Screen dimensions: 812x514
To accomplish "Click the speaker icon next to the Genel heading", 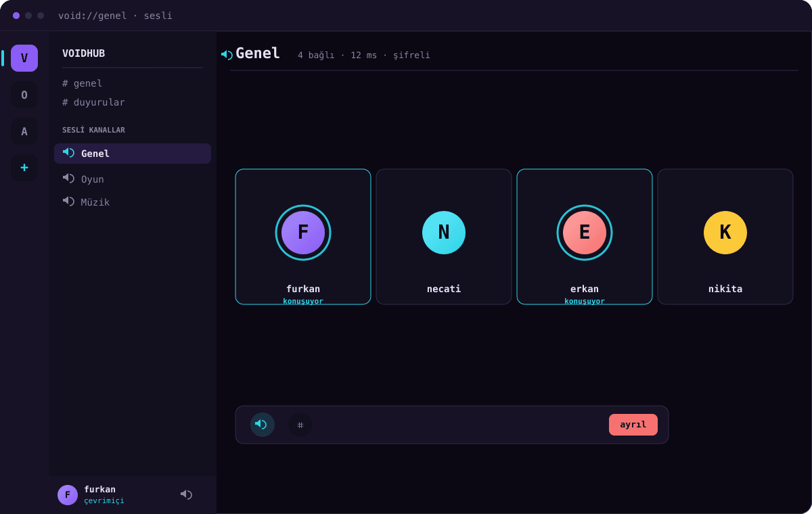I will (x=227, y=54).
